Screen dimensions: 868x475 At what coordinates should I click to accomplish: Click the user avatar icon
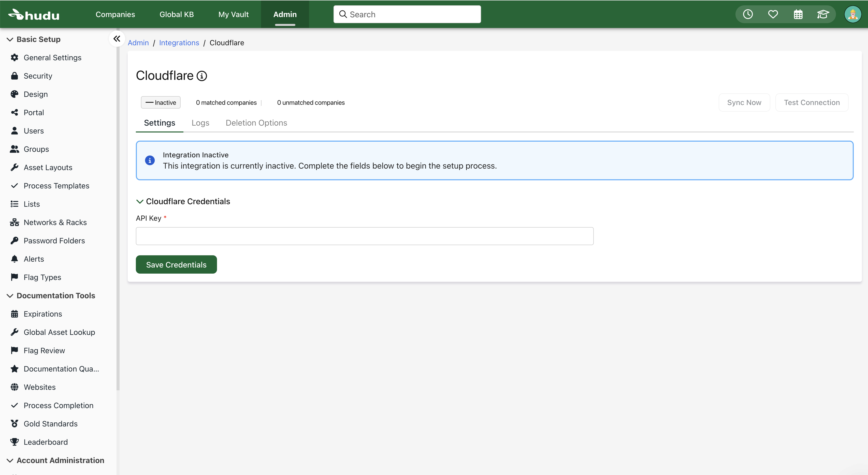point(852,14)
